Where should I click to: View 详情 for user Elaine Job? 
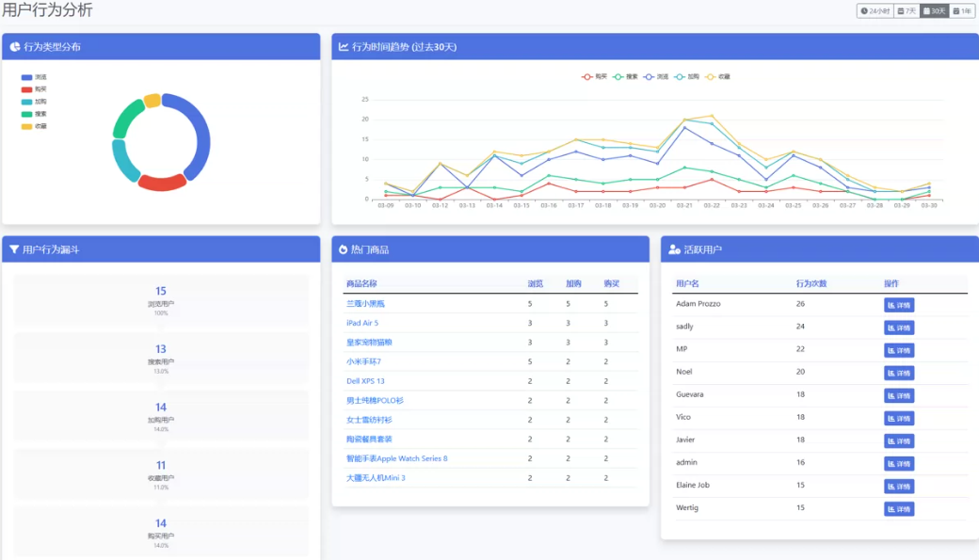[x=899, y=487]
